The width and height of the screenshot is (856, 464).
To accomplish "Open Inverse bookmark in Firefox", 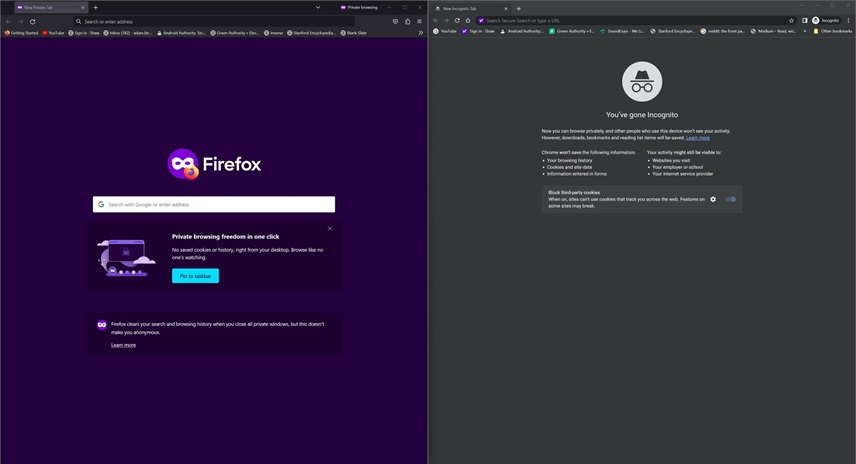I will 274,33.
